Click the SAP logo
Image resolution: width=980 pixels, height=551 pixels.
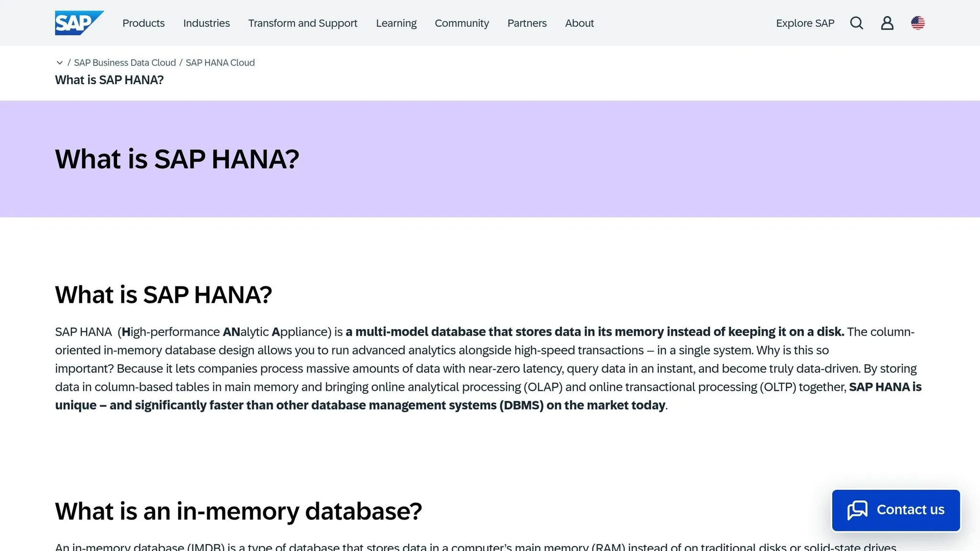tap(79, 22)
